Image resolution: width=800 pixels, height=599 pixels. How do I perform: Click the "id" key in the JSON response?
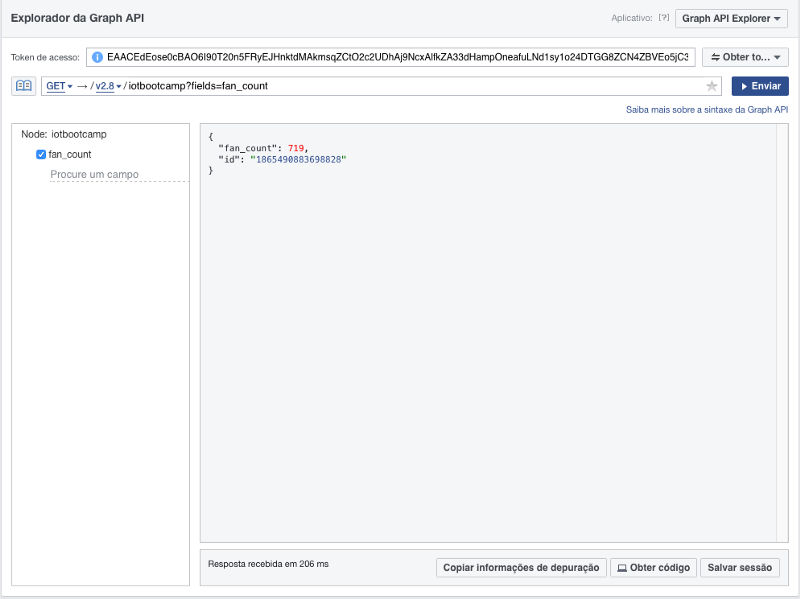click(x=229, y=160)
